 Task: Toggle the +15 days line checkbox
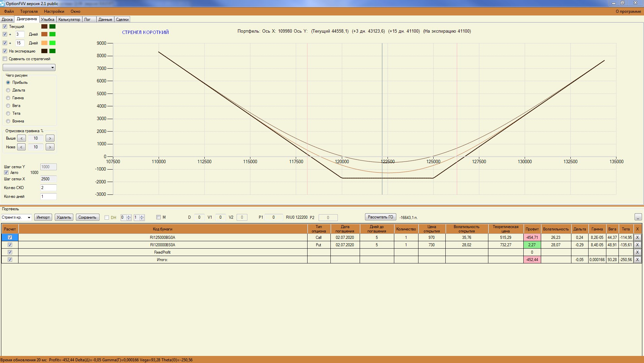[5, 43]
